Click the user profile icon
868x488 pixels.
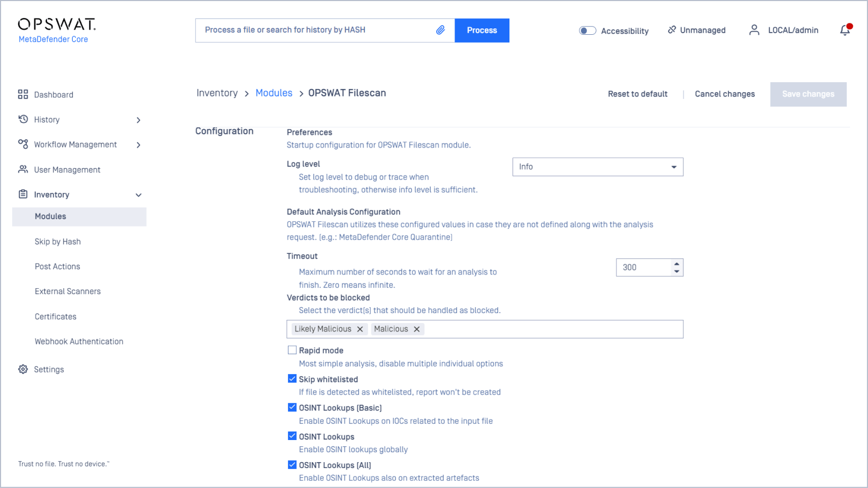click(x=754, y=30)
